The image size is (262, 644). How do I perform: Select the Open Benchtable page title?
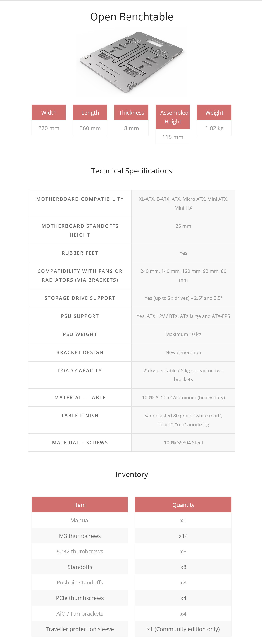pyautogui.click(x=132, y=17)
